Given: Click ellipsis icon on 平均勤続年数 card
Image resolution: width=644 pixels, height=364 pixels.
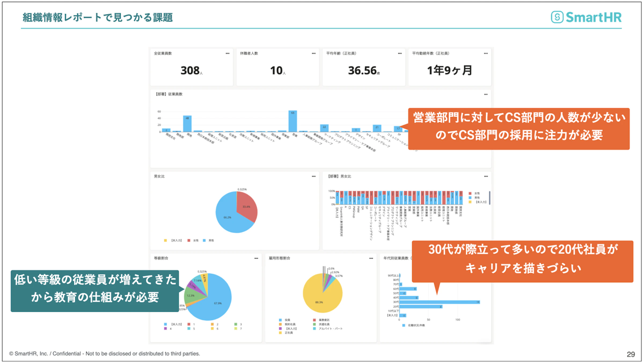Looking at the screenshot, I should [486, 53].
